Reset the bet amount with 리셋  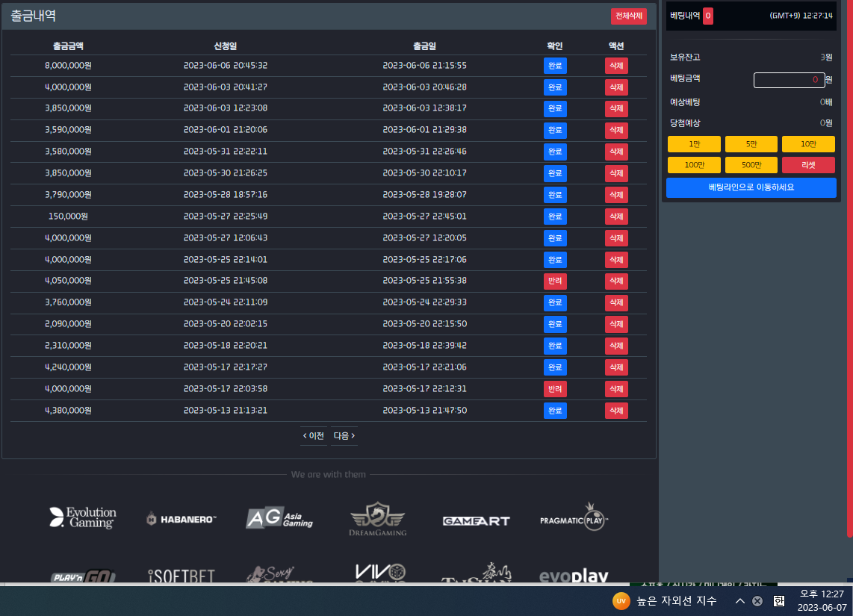(x=808, y=165)
